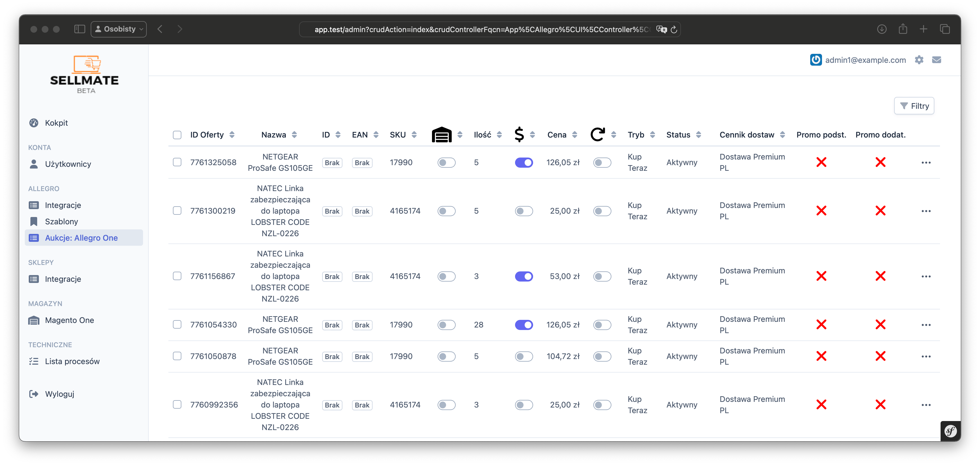Sort by the warehouse icon column
980x465 pixels.
[x=447, y=134]
